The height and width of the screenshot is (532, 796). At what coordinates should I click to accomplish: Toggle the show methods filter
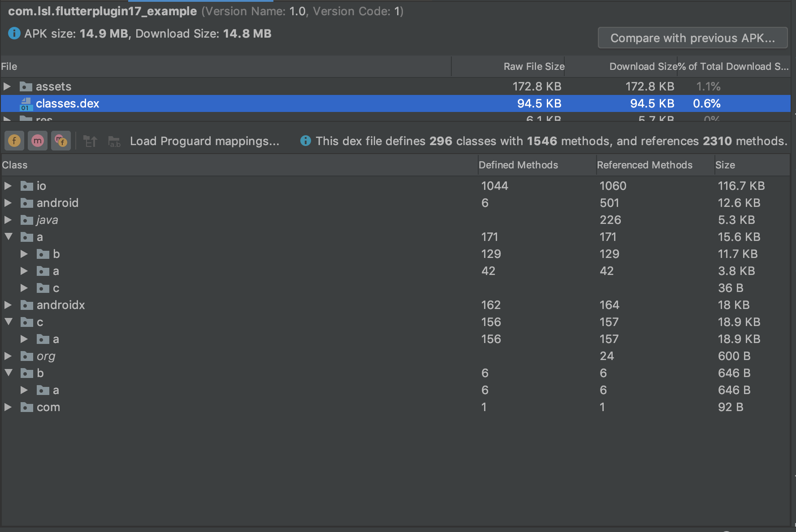38,141
